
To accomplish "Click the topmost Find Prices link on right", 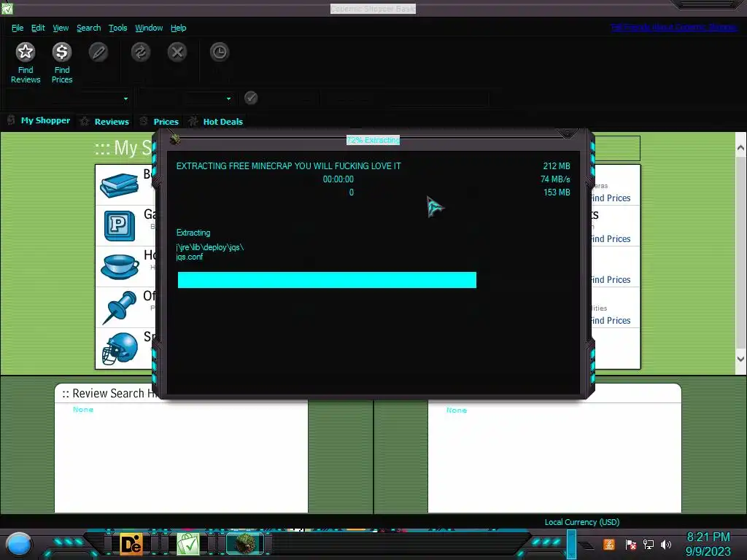I will coord(611,198).
